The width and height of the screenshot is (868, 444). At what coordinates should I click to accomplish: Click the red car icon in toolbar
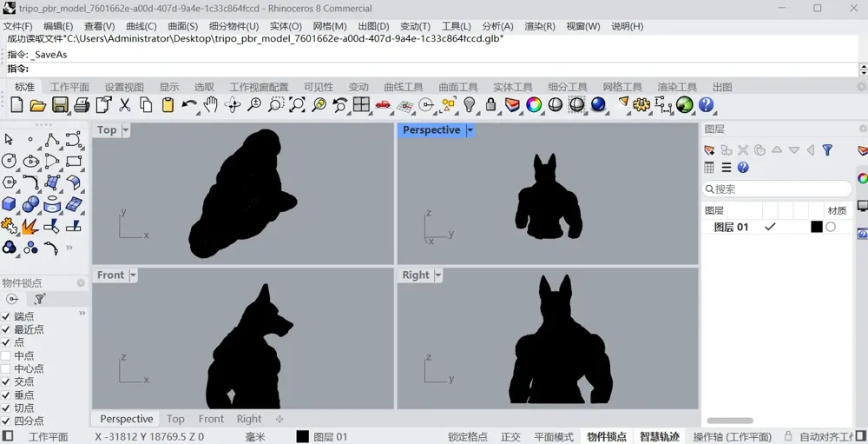pyautogui.click(x=383, y=104)
